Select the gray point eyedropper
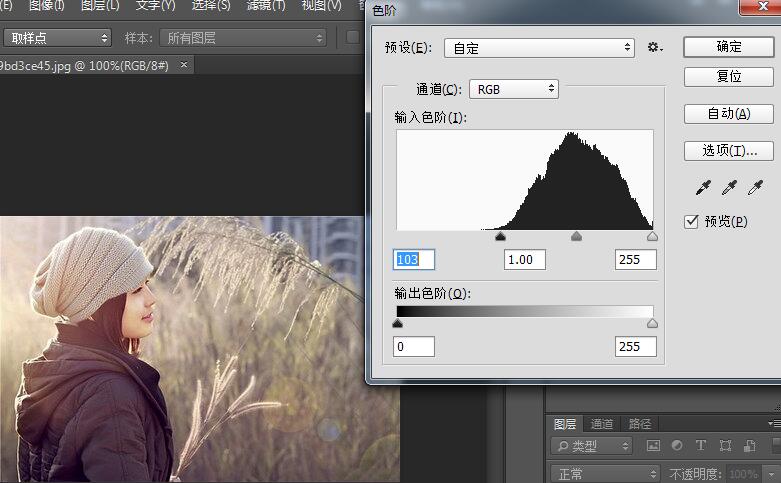 pyautogui.click(x=730, y=188)
